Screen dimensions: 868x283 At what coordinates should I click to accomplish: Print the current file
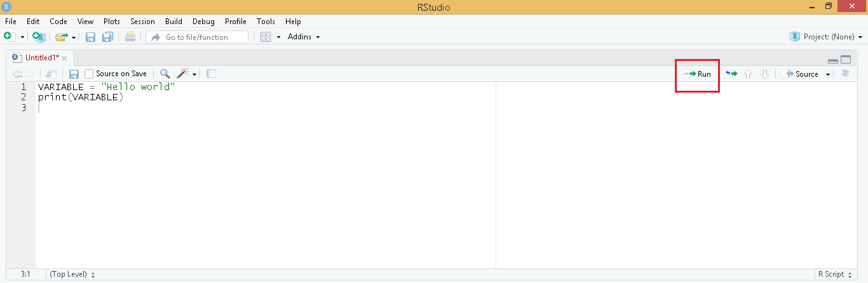(130, 37)
